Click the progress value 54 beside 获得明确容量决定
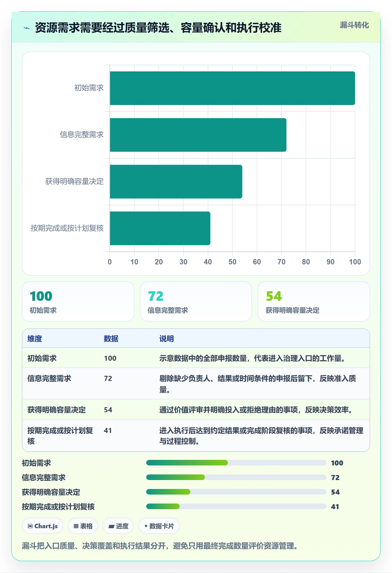 (335, 492)
